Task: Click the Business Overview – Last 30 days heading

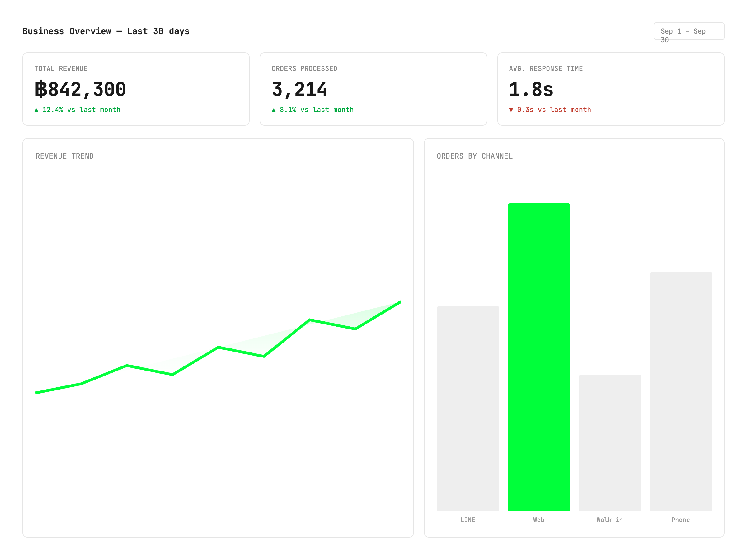Action: point(106,31)
